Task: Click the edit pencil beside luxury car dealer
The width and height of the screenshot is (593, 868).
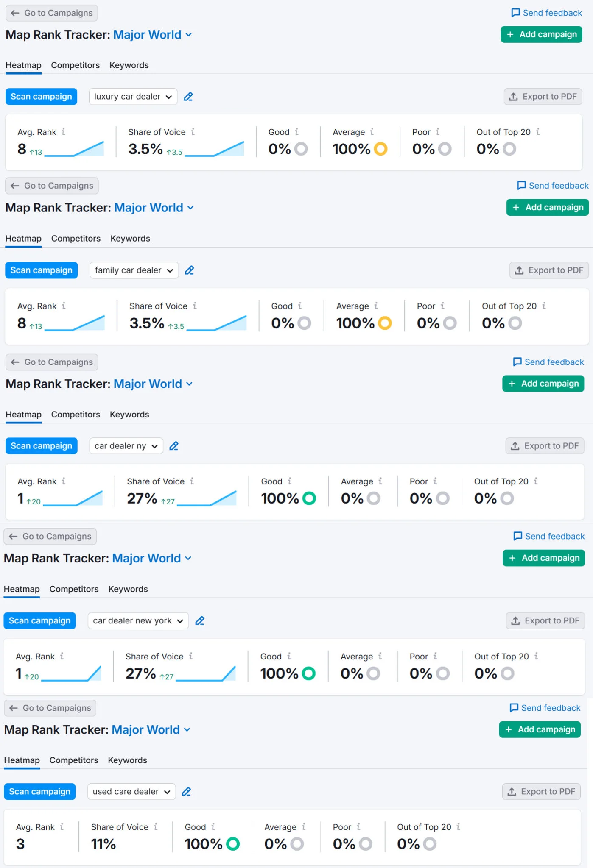Action: click(188, 97)
